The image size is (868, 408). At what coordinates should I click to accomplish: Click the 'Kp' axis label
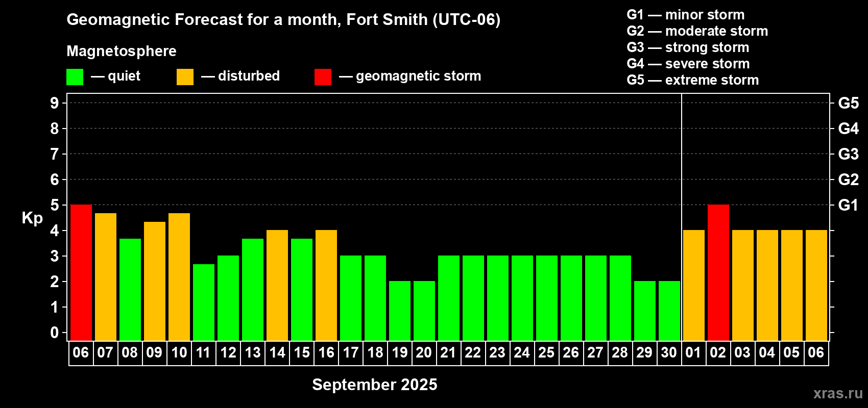point(32,218)
